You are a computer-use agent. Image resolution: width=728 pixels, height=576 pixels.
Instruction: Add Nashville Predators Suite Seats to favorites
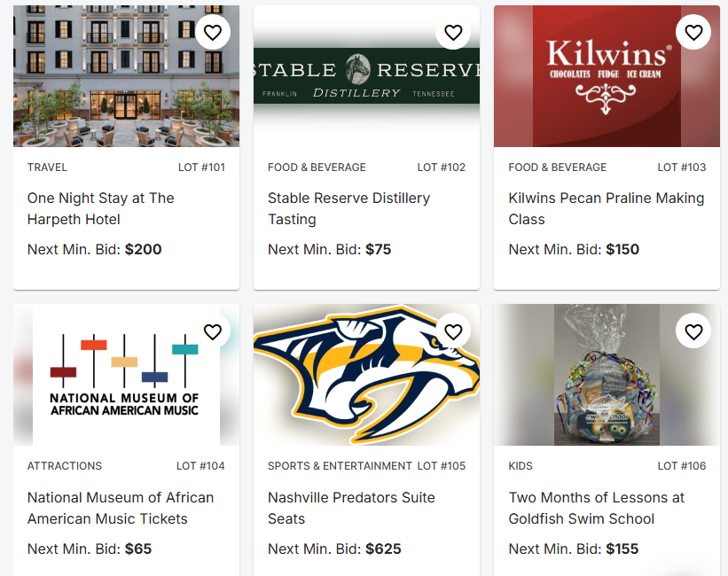coord(453,332)
